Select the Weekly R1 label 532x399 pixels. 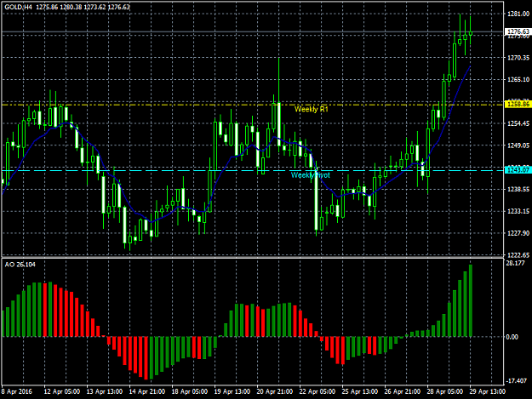pyautogui.click(x=312, y=110)
